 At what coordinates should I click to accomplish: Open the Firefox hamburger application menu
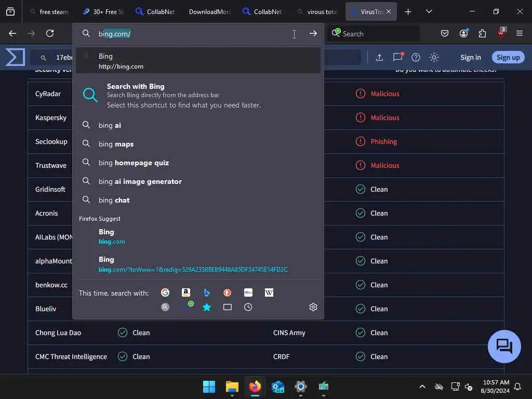pos(520,33)
